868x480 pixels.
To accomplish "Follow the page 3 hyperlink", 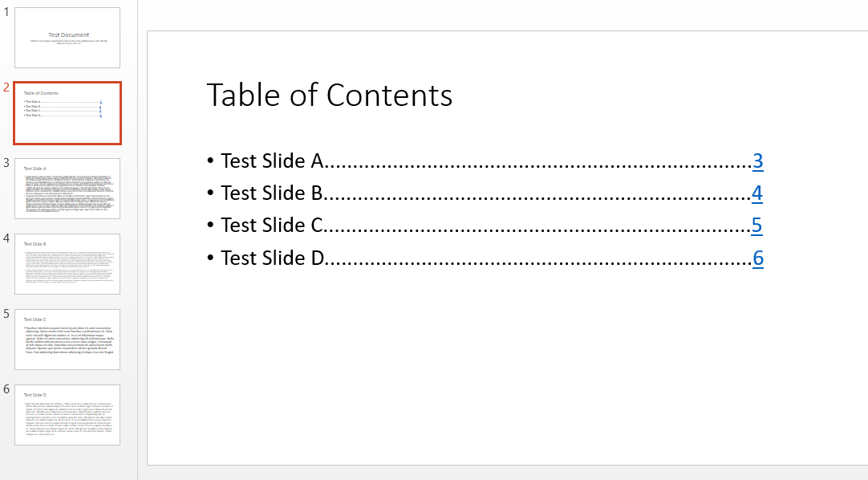I will coord(757,161).
